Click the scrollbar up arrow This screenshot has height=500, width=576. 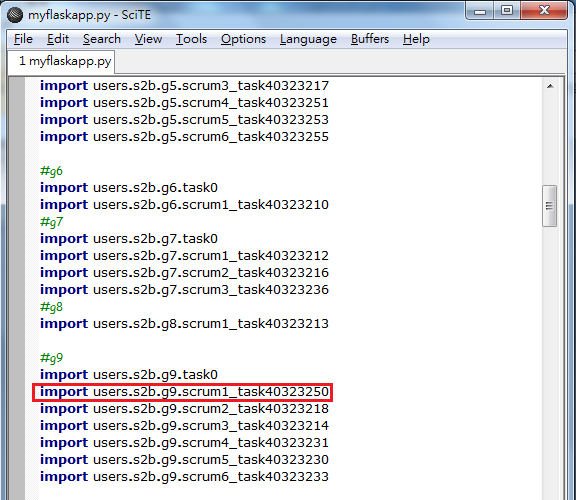click(x=550, y=86)
